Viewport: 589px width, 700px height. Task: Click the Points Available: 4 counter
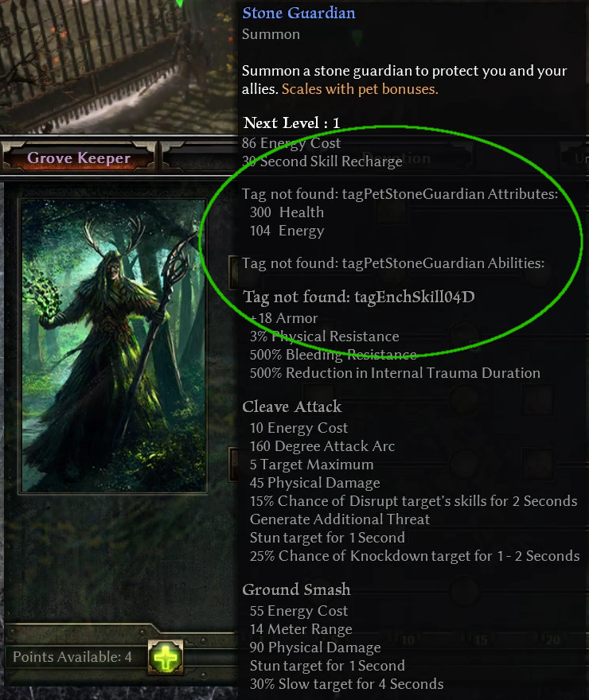click(72, 657)
